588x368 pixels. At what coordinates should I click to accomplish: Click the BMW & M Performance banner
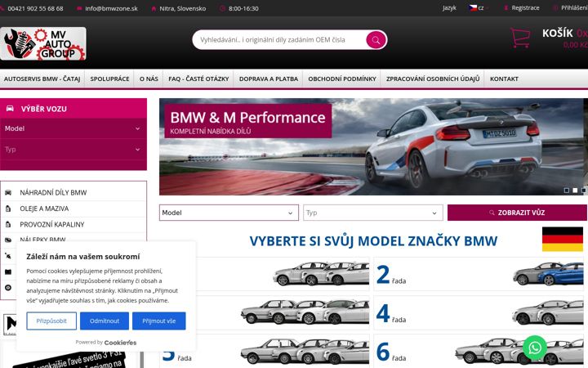373,147
